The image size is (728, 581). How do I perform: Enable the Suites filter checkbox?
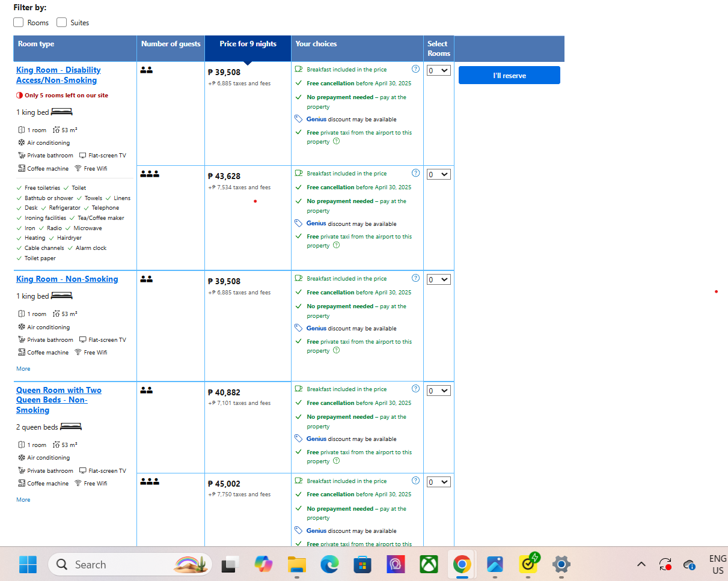click(x=61, y=22)
